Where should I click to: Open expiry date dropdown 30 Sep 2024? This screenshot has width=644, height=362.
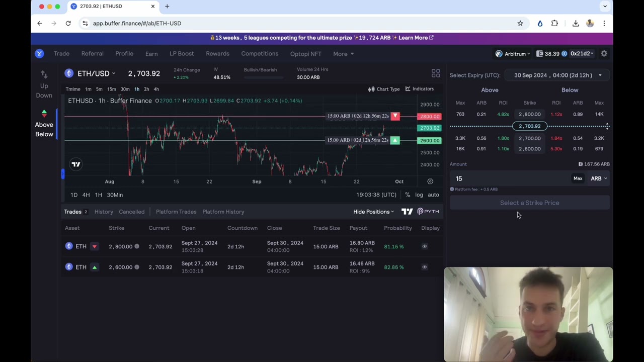point(557,75)
